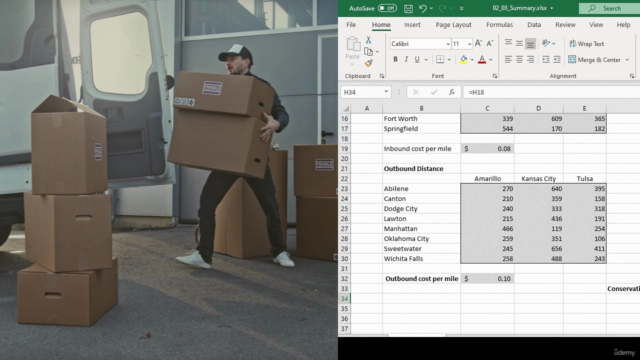Click the Redo arrow
The height and width of the screenshot is (360, 640).
pyautogui.click(x=442, y=8)
